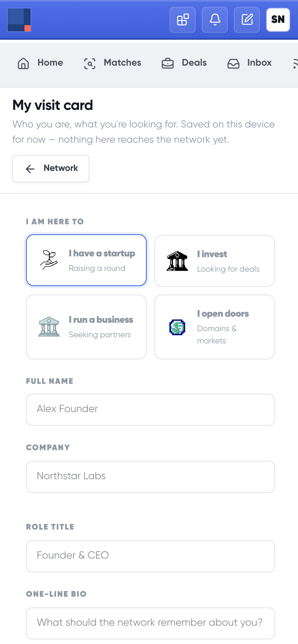The image size is (298, 644).
Task: Go to the Deals tab
Action: 184,63
